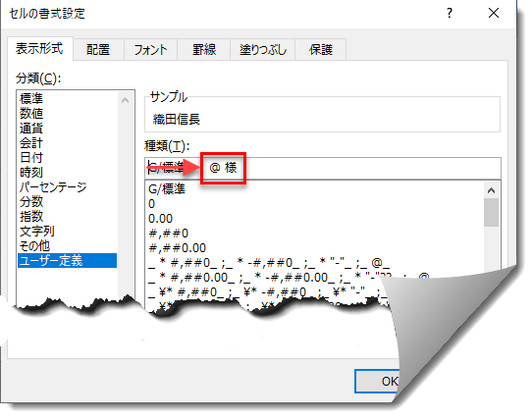The image size is (532, 418).
Task: Click the help question mark icon
Action: pyautogui.click(x=450, y=13)
